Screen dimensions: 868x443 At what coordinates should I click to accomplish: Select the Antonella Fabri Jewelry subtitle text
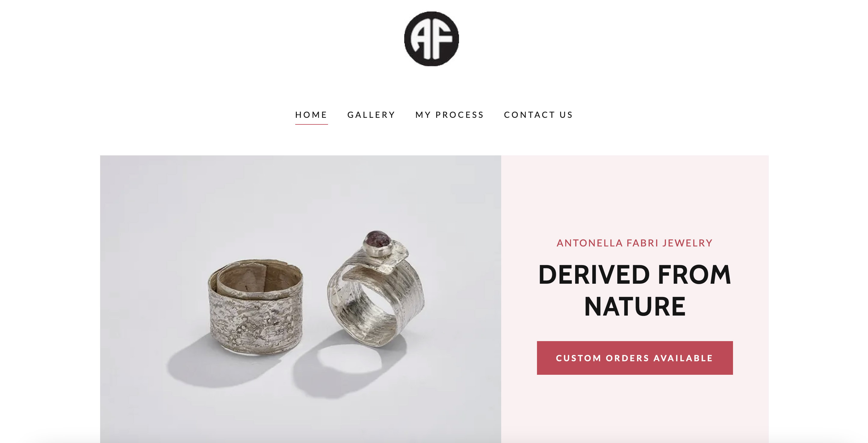pos(634,243)
